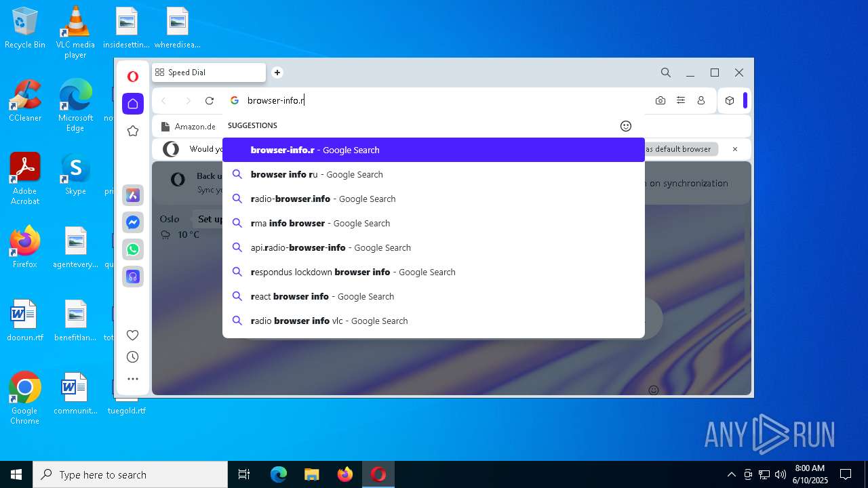Open Bookmarks star in Opera sidebar
This screenshot has height=488, width=868.
(x=133, y=131)
